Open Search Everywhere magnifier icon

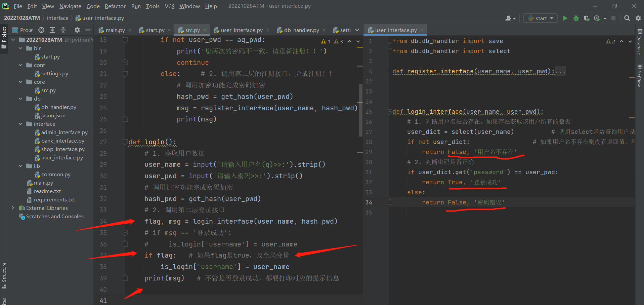pos(627,18)
